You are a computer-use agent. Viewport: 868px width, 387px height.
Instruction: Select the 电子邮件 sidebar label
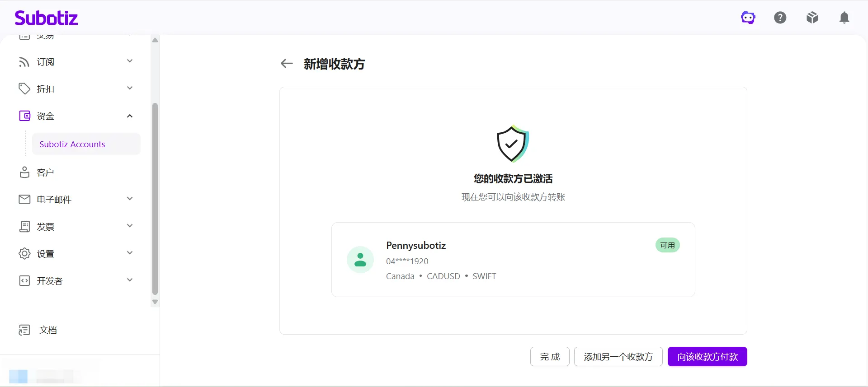coord(54,200)
